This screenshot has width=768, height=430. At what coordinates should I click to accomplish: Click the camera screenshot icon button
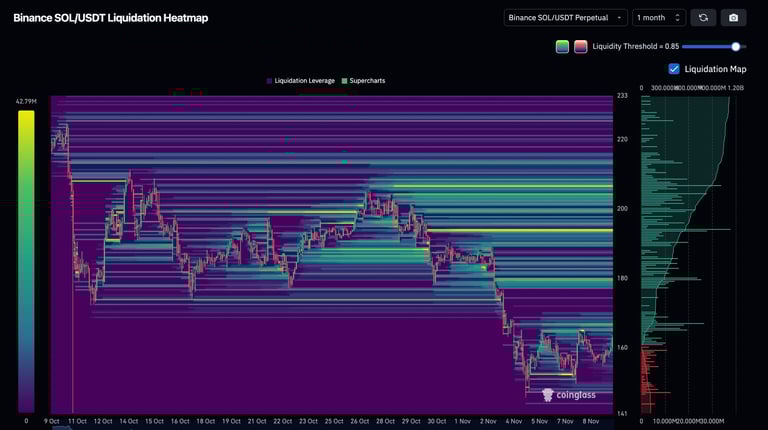(x=733, y=18)
